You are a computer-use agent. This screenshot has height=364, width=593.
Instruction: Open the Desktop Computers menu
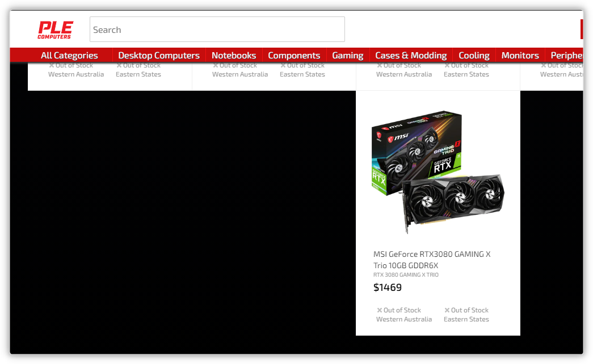tap(159, 55)
